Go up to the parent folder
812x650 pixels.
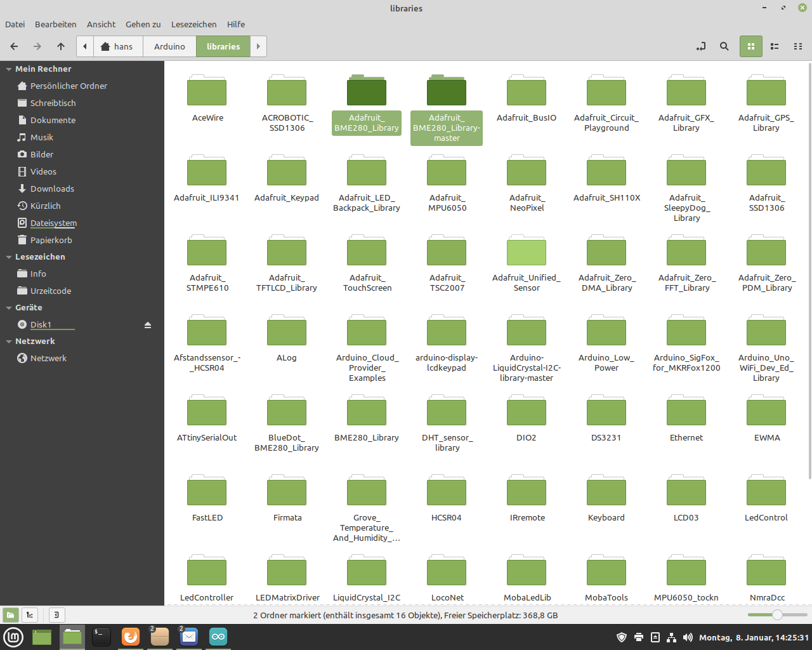[x=61, y=46]
